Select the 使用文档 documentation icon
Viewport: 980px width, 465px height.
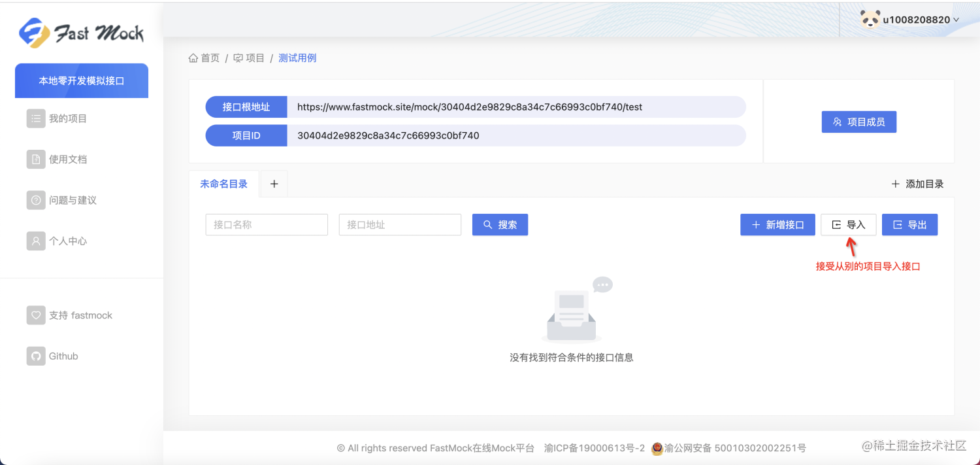(36, 159)
